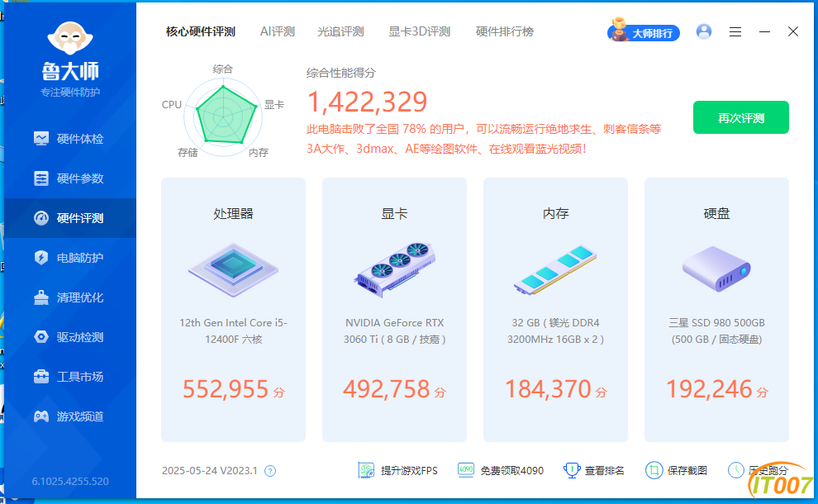This screenshot has width=818, height=504.
Task: Click the disk score 192,246
Action: pos(709,388)
